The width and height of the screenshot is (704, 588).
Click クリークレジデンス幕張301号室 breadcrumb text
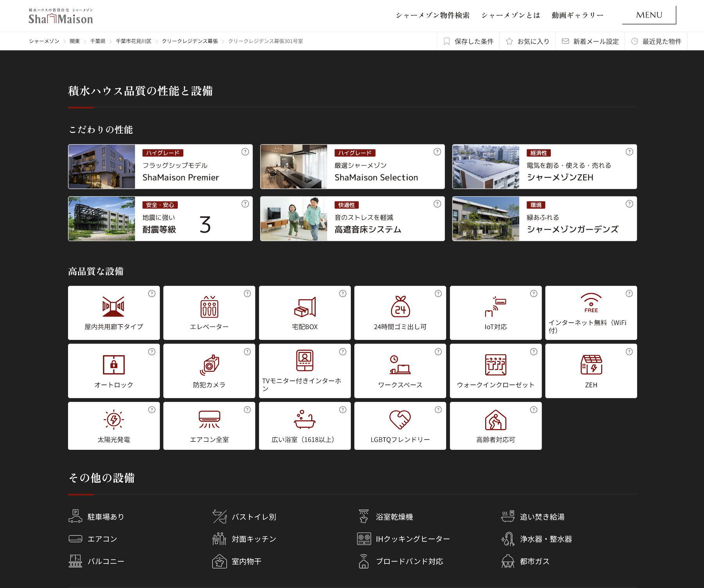click(266, 41)
